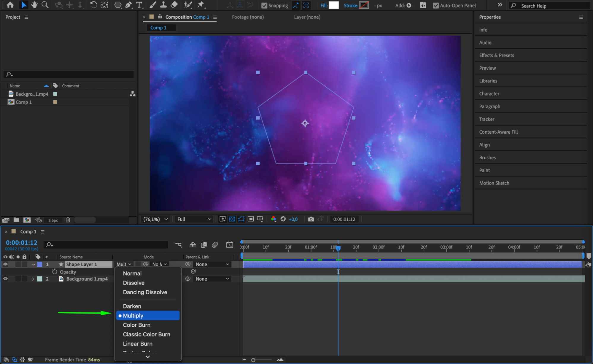Open the Full resolution dropdown
The image size is (593, 364).
pyautogui.click(x=194, y=219)
